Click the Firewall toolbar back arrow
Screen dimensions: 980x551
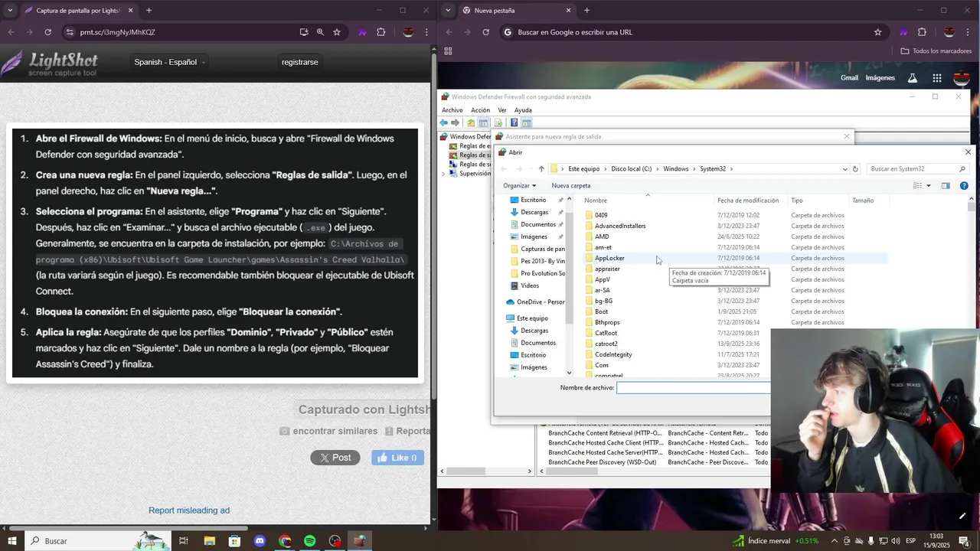pyautogui.click(x=443, y=122)
